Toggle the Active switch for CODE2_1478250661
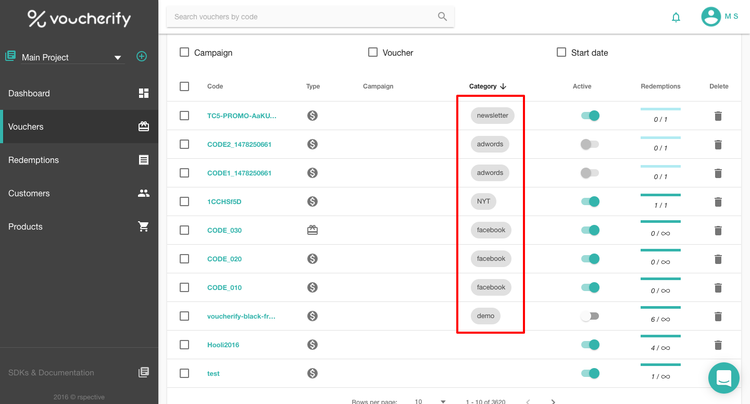 (x=589, y=145)
